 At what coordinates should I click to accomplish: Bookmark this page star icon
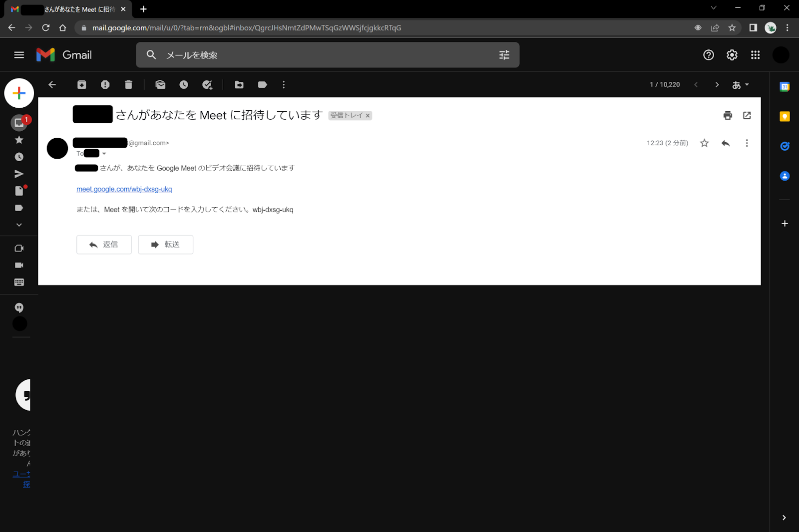click(x=732, y=28)
